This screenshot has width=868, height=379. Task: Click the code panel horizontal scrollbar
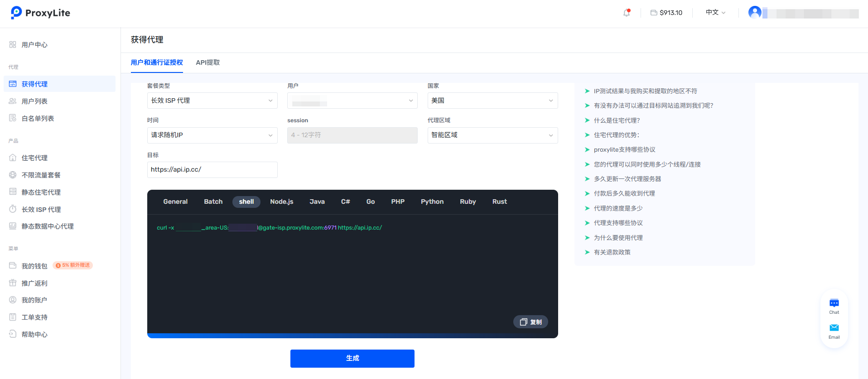(x=352, y=336)
